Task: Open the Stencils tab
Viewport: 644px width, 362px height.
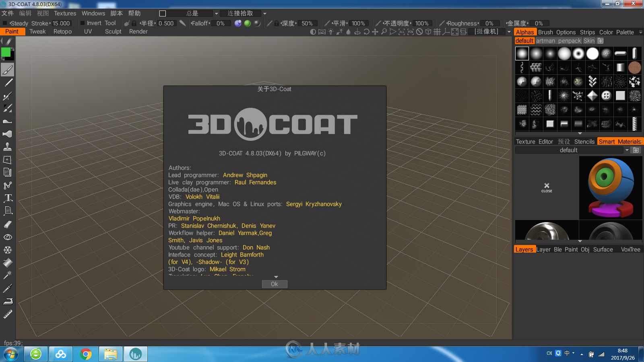Action: click(584, 142)
